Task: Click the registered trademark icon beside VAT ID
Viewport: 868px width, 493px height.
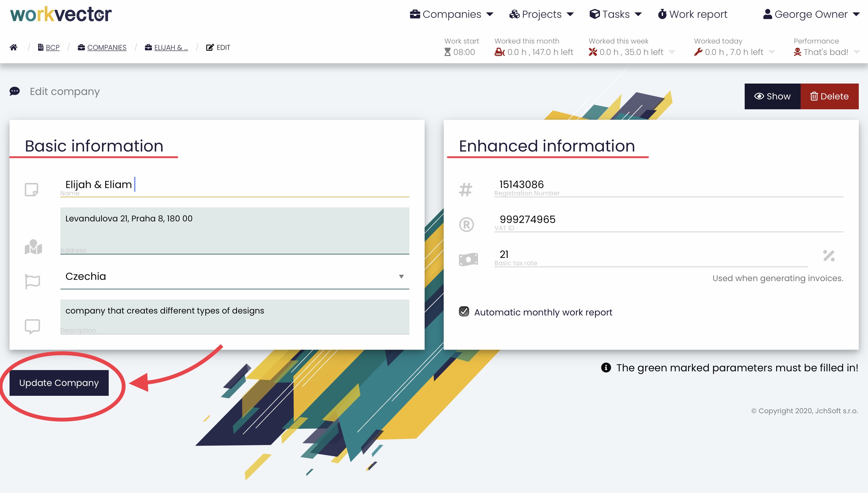Action: click(466, 225)
